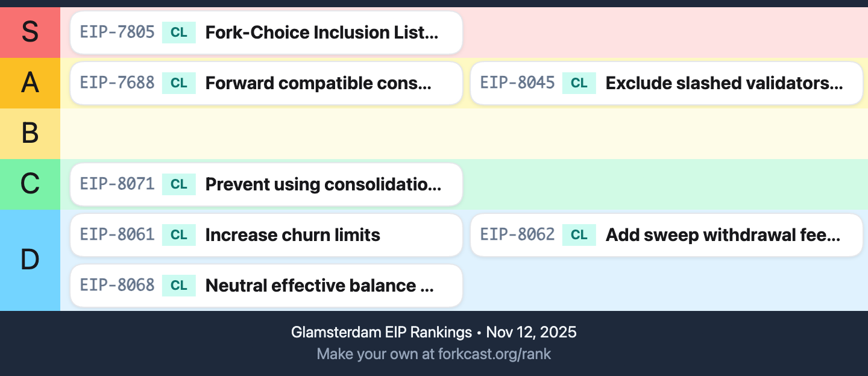
Task: Click the blue D tier label
Action: coord(30,260)
